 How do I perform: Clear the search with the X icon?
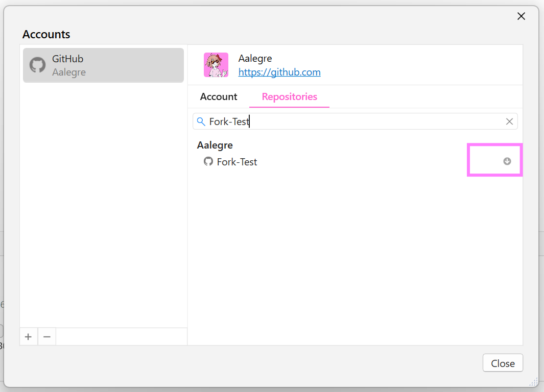[509, 121]
